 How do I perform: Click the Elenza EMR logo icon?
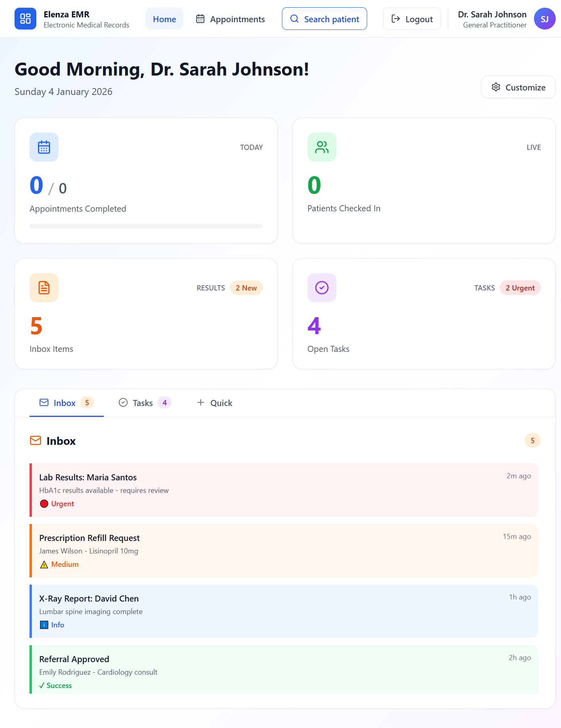pos(25,19)
